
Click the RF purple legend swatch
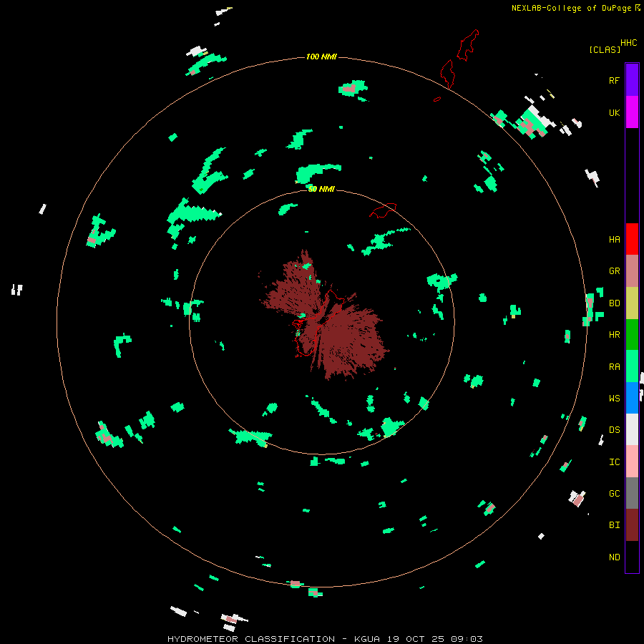tap(632, 80)
